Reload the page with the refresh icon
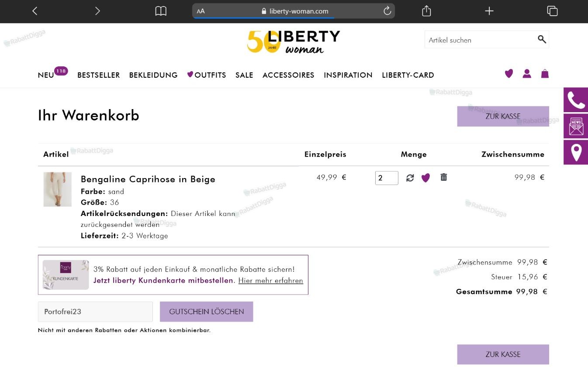The image size is (588, 367). point(387,11)
